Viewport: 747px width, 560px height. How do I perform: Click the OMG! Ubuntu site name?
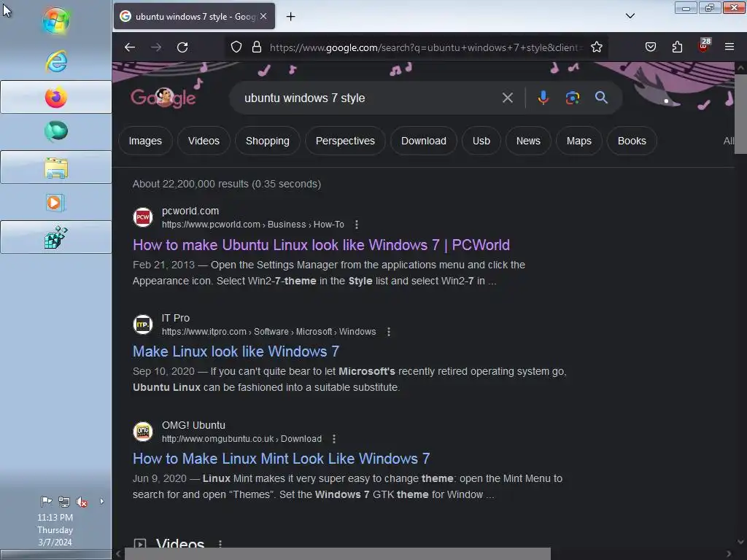[193, 425]
